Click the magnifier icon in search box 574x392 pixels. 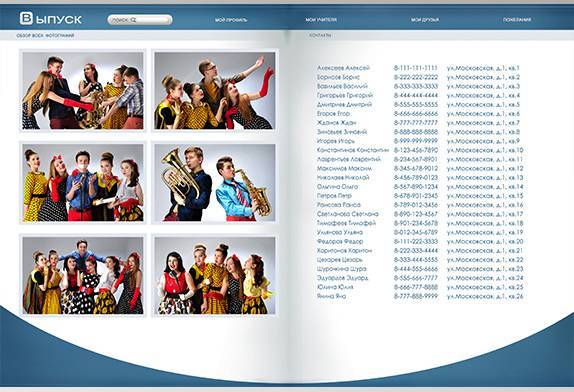(x=134, y=20)
